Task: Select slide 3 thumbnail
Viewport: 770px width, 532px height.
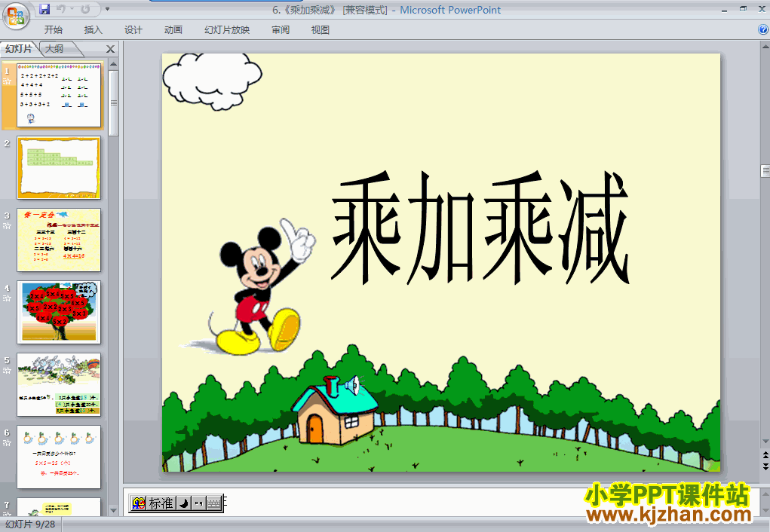Action: [59, 240]
